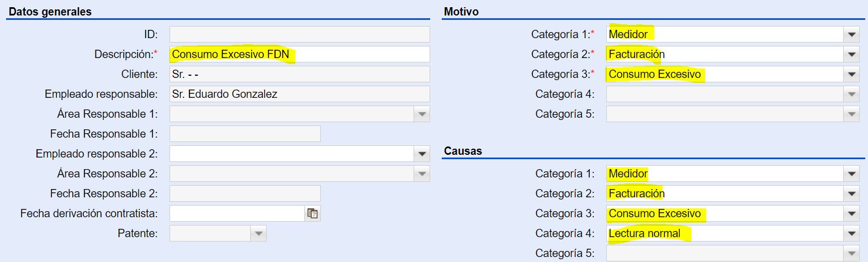
Task: Expand Causas Categoría 2 Facturación dropdown arrow
Action: click(x=851, y=193)
